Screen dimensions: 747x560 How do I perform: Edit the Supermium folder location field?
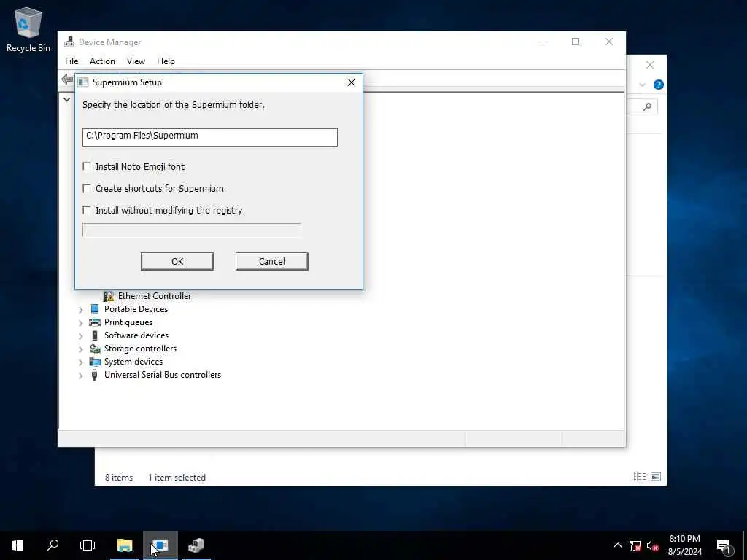click(209, 137)
